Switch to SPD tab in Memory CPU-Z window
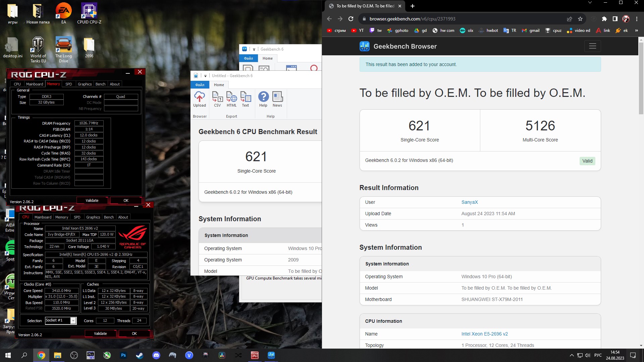The image size is (644, 362). tap(68, 84)
